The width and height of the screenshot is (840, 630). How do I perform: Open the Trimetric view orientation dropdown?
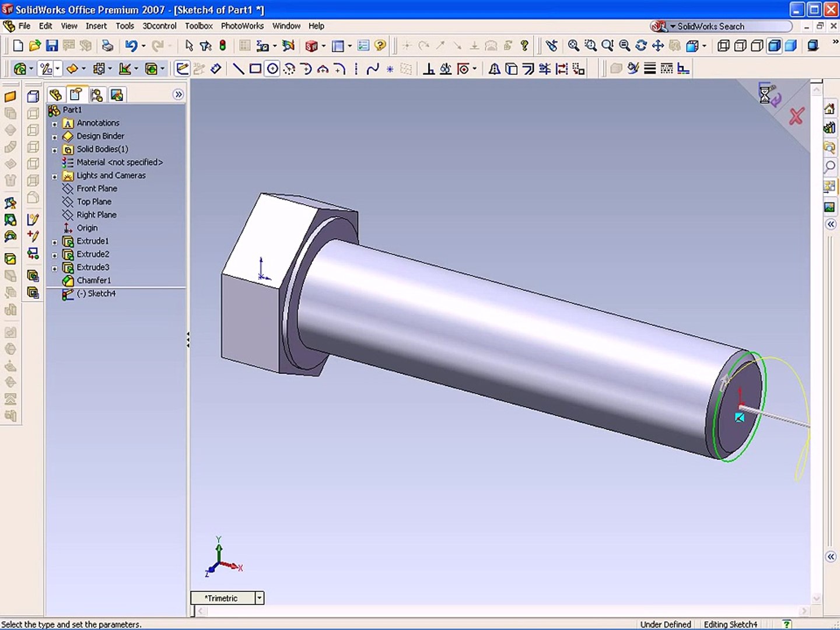pyautogui.click(x=260, y=598)
